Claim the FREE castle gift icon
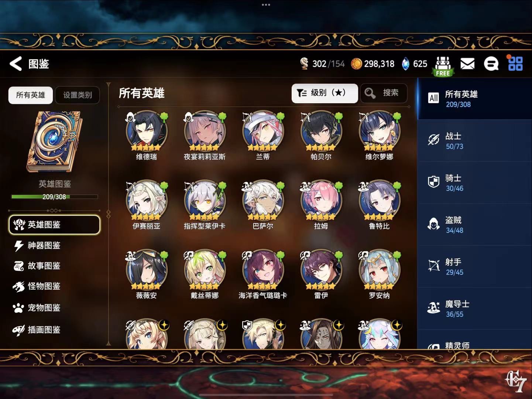Viewport: 532px width, 399px height. 443,66
